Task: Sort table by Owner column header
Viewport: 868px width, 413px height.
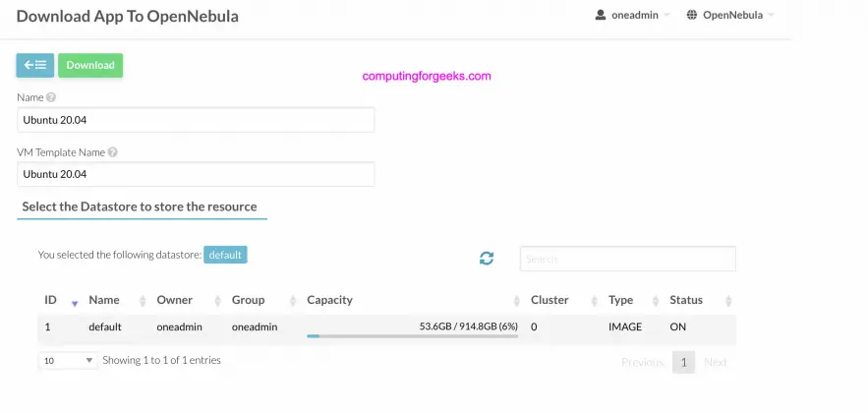Action: [x=175, y=300]
